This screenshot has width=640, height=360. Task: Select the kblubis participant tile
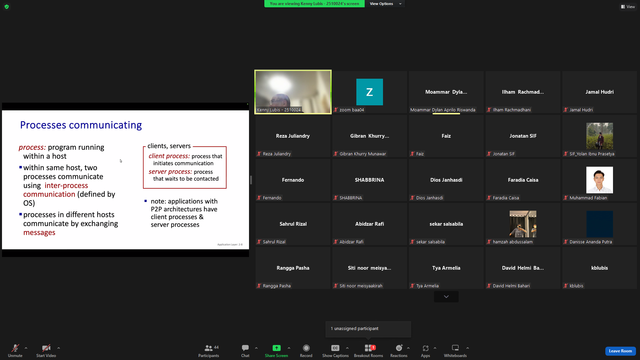tap(599, 268)
